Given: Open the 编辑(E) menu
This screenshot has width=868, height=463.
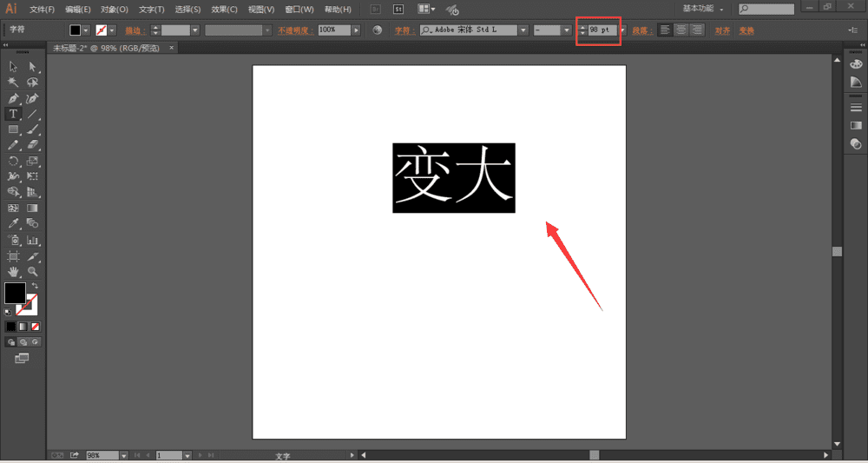Looking at the screenshot, I should pyautogui.click(x=77, y=10).
